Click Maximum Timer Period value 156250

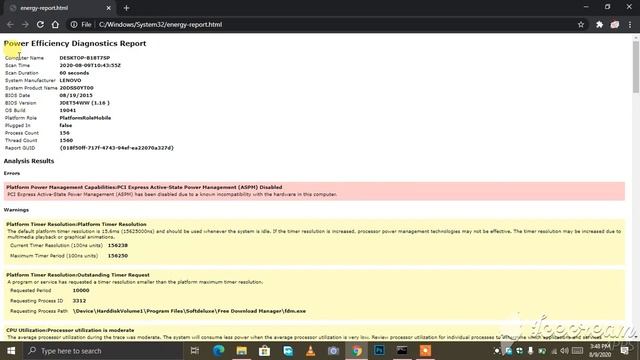(118, 256)
